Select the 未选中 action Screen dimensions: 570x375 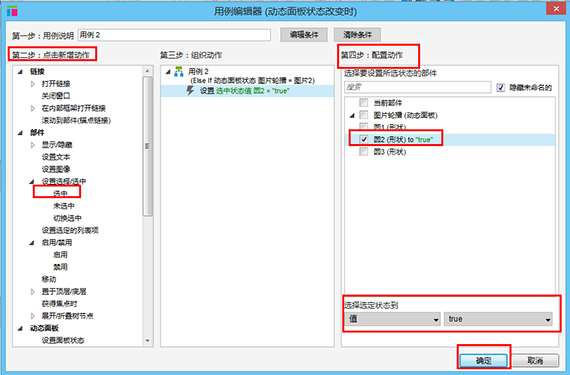pyautogui.click(x=64, y=206)
